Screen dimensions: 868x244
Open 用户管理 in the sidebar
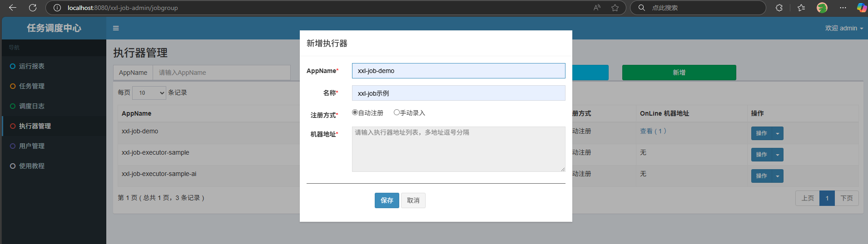[x=54, y=146]
